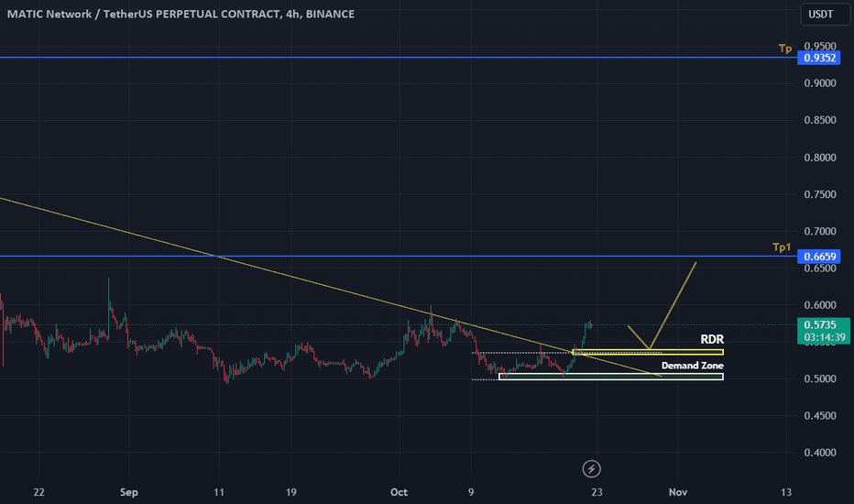Click the lightning bolt go-to-realtime icon
Viewport: 854px width, 504px height.
pyautogui.click(x=592, y=468)
